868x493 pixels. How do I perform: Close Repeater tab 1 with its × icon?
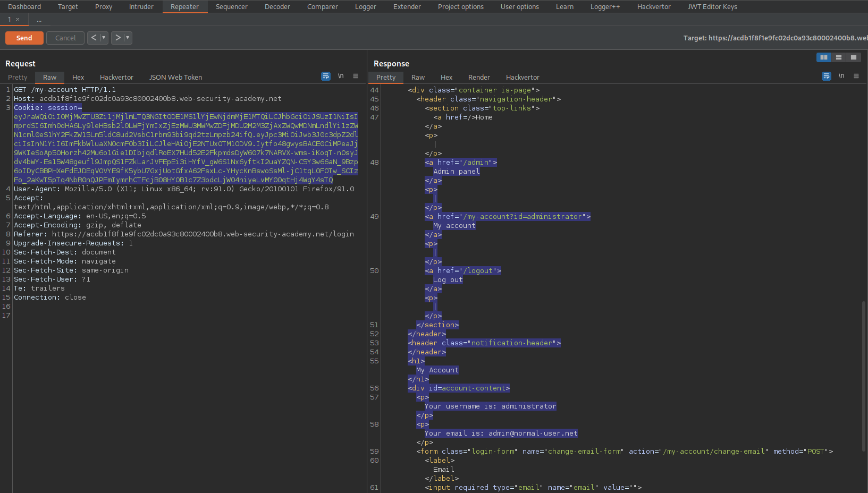point(18,20)
